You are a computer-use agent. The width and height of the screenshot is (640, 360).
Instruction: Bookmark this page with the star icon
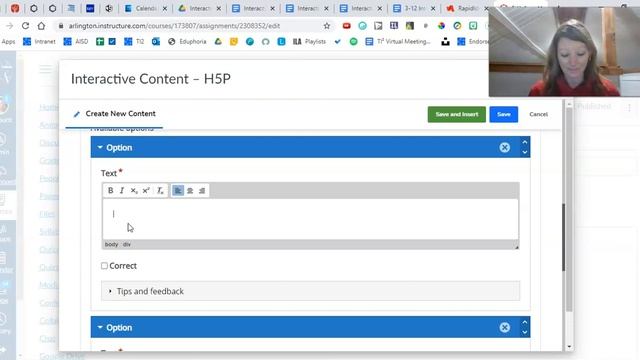pyautogui.click(x=327, y=26)
